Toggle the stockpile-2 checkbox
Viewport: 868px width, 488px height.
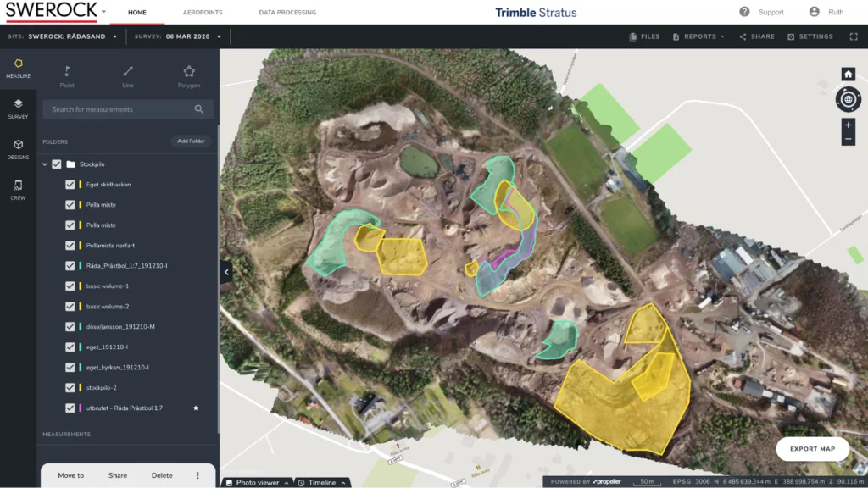click(x=70, y=388)
